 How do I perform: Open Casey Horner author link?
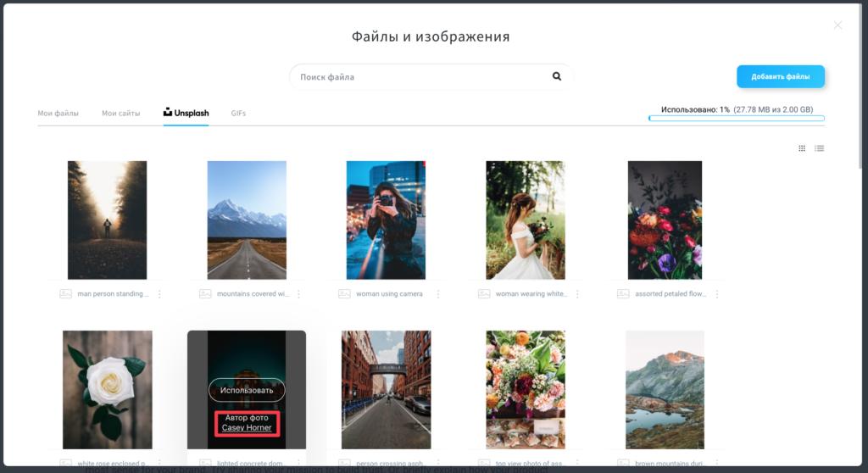point(247,427)
